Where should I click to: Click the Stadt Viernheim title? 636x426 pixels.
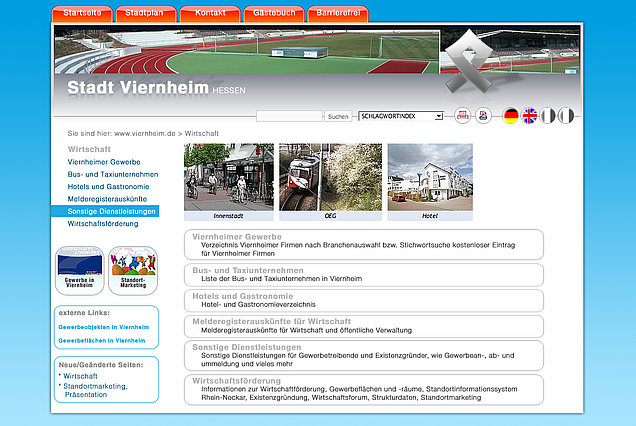(138, 88)
